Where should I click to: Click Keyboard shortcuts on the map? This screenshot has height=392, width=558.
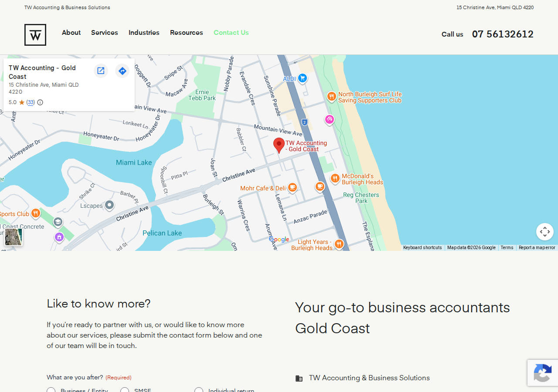422,247
